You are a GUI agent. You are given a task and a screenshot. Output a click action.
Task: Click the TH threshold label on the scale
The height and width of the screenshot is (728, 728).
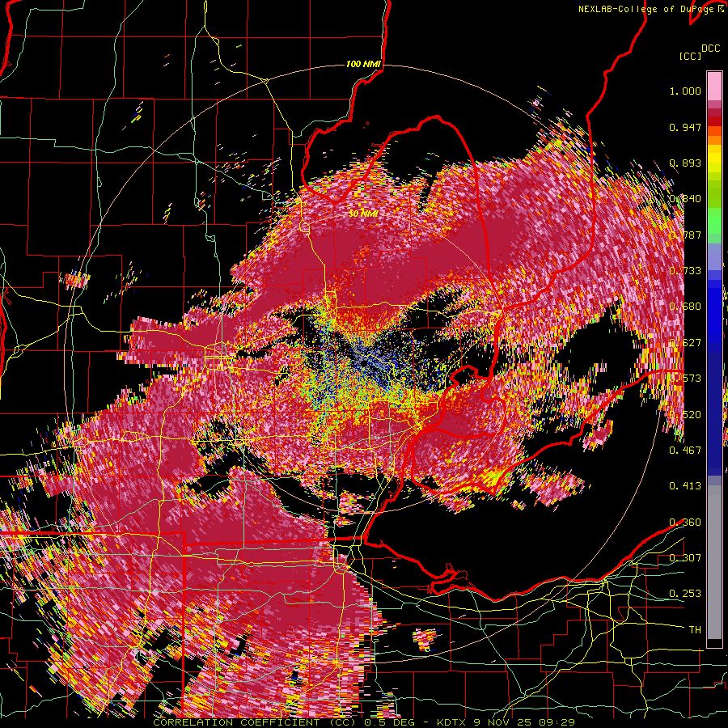click(695, 629)
